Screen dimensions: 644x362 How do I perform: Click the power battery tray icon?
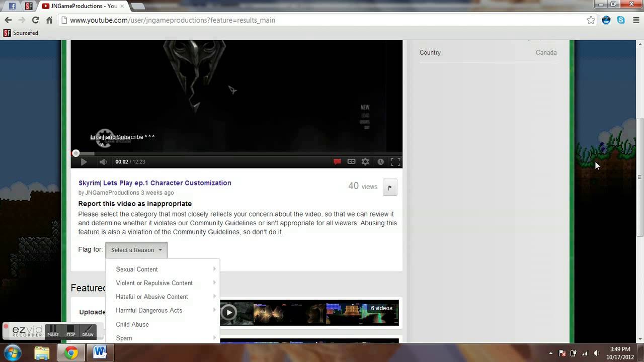(573, 353)
